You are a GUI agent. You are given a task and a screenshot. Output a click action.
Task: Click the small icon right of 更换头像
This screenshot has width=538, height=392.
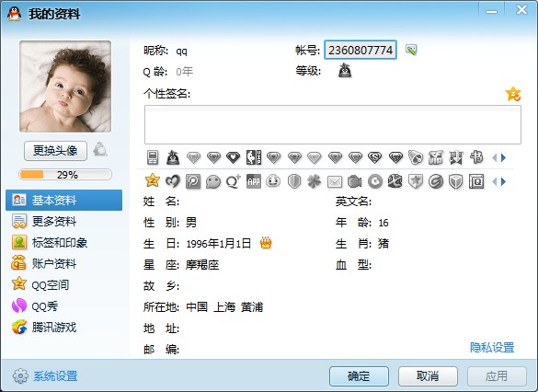click(x=100, y=150)
